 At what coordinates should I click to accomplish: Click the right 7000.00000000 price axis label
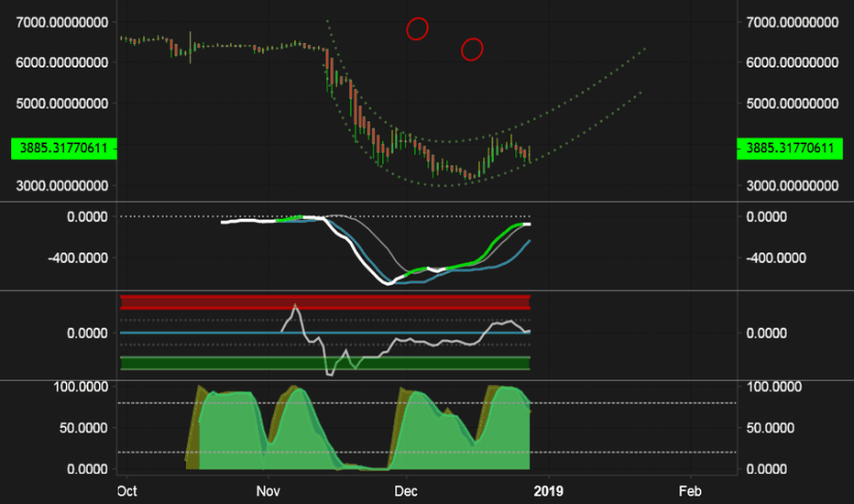tap(793, 22)
